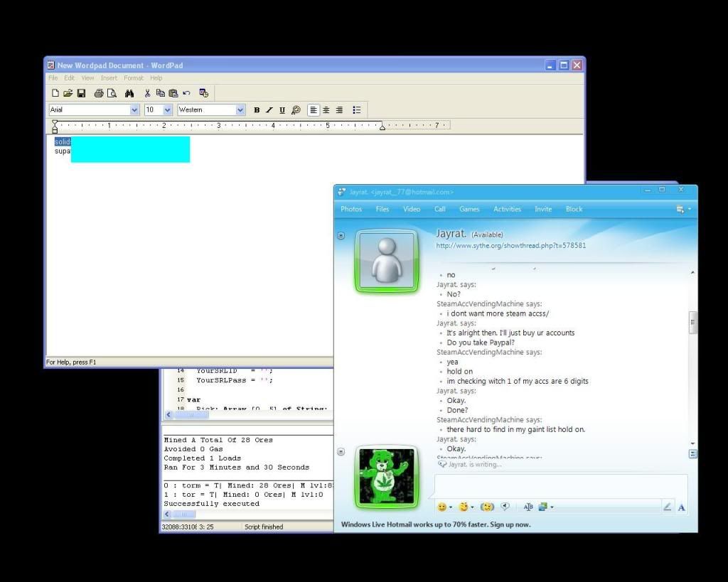Click left arrow on script editor scrollbar

(x=168, y=415)
